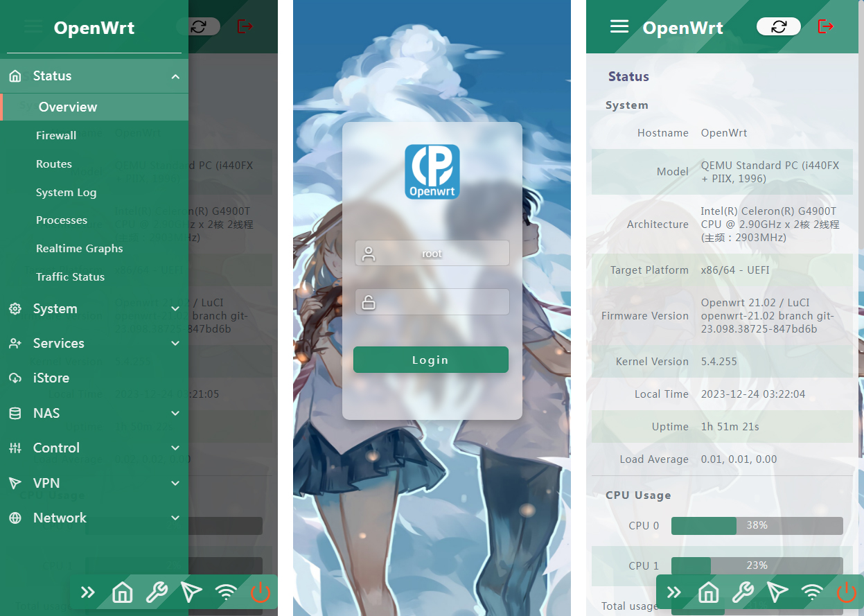Click OpenWrt title in sidebar header
This screenshot has height=616, width=864.
point(94,28)
